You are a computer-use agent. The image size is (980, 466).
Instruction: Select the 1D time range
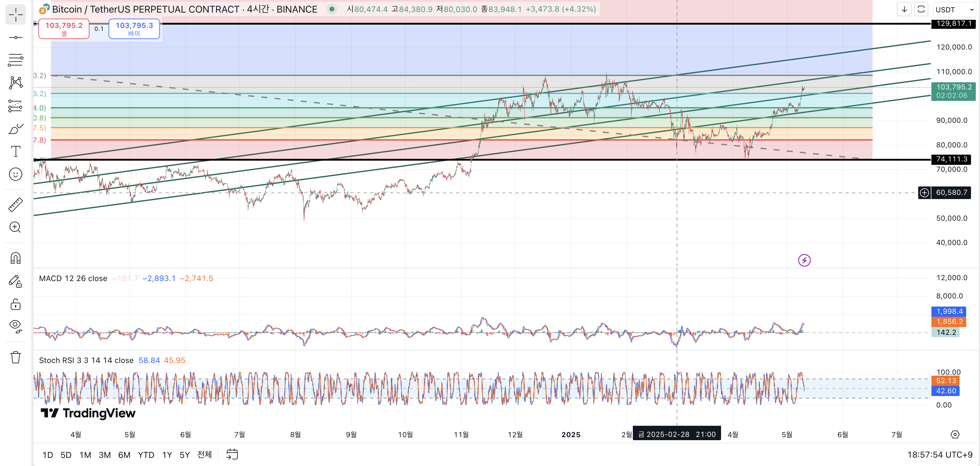tap(47, 455)
